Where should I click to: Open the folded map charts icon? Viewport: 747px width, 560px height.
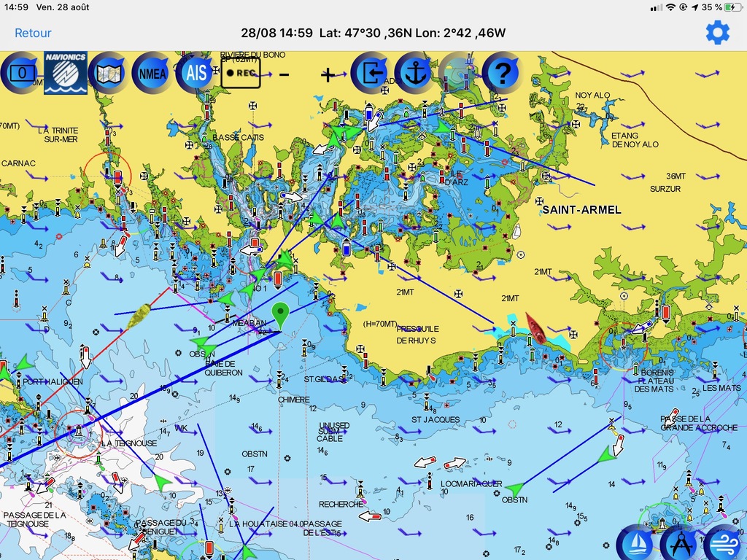pyautogui.click(x=109, y=73)
